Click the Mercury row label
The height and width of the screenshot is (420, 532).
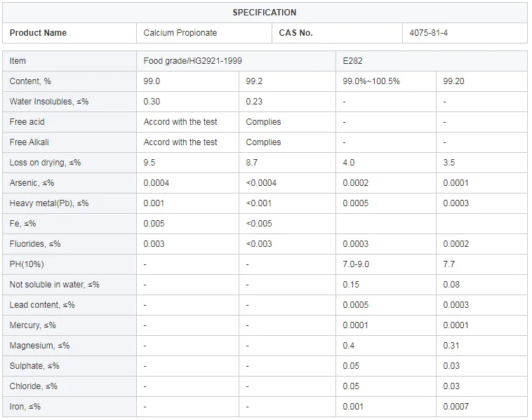point(33,325)
